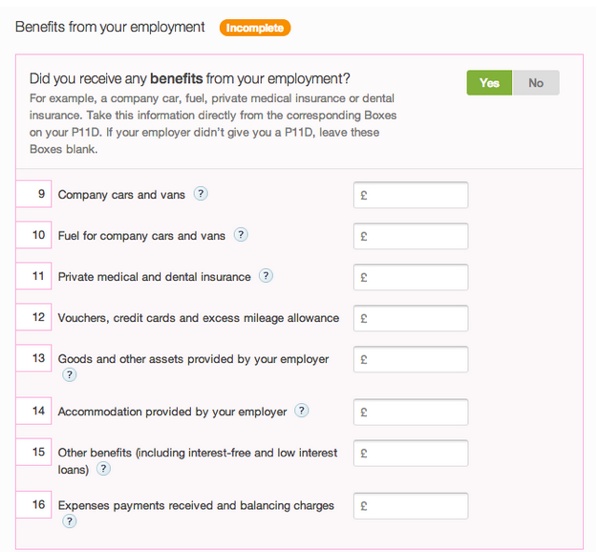The image size is (600, 552).
Task: Show help for Fuel for company cars
Action: [240, 235]
